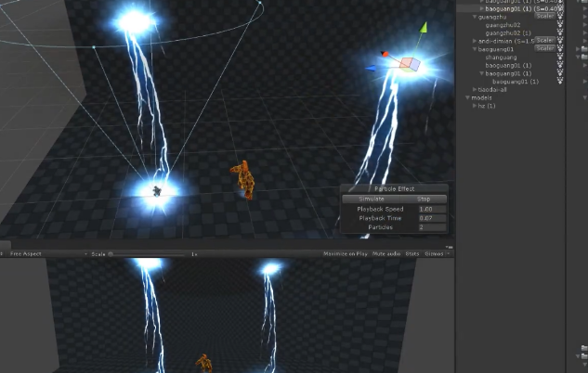Click the blue Z-axis gizmo arrow
Image resolution: width=588 pixels, height=373 pixels.
click(371, 68)
